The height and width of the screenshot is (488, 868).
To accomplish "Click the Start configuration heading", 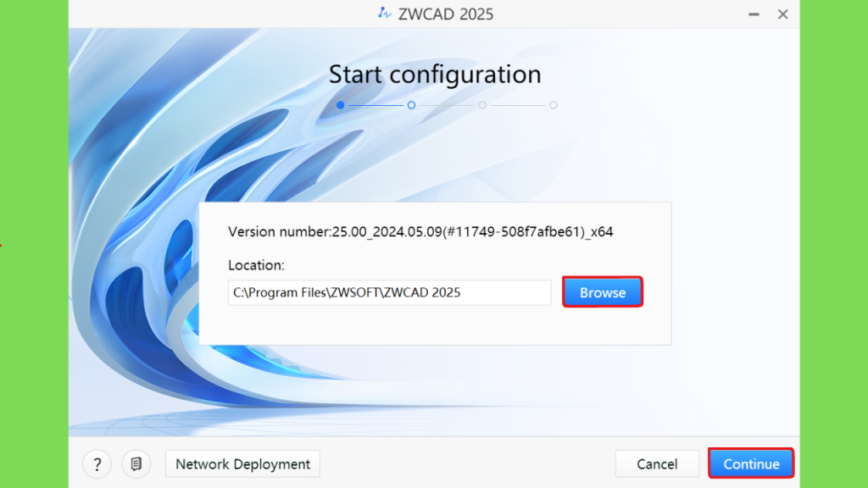I will (435, 75).
